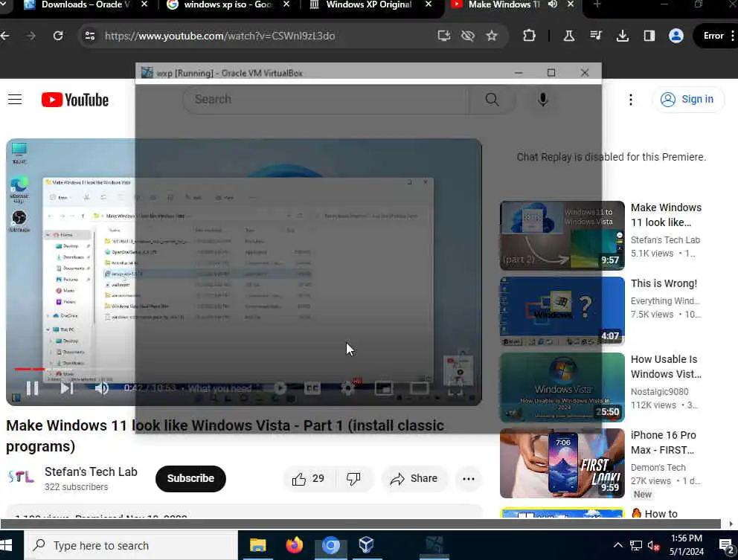Start voice search with microphone icon

coord(542,100)
